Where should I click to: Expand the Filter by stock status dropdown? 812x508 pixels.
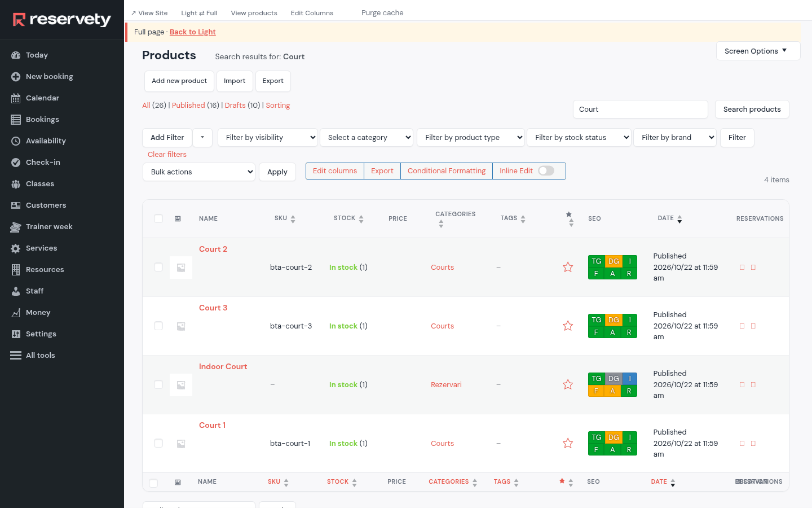[x=579, y=138]
